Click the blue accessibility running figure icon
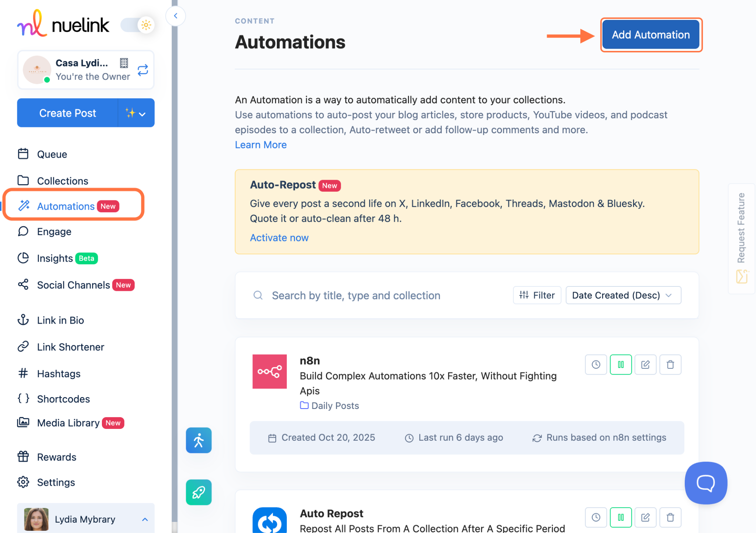756x533 pixels. pyautogui.click(x=199, y=440)
